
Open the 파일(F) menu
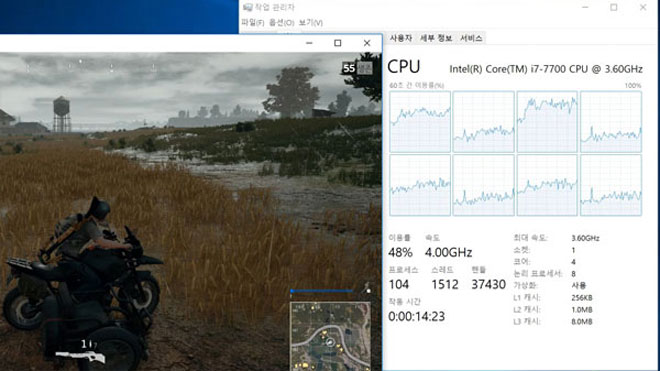pos(253,22)
